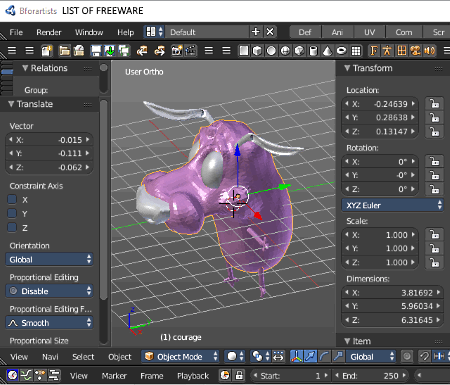Click the Dimensions Y value field
450x385 pixels.
point(392,306)
